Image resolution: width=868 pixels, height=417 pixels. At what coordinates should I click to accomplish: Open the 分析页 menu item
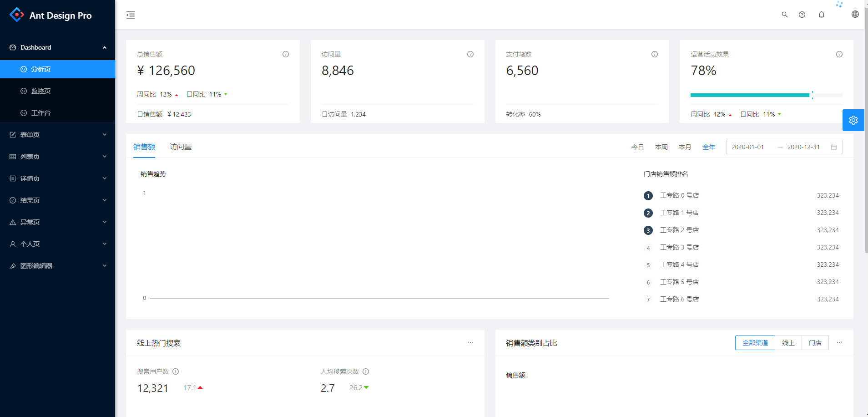pyautogui.click(x=57, y=69)
